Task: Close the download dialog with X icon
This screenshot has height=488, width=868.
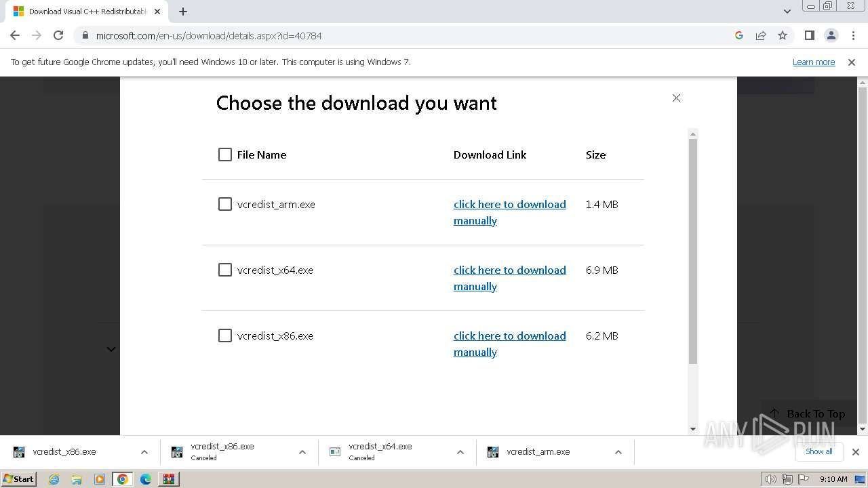Action: tap(676, 98)
